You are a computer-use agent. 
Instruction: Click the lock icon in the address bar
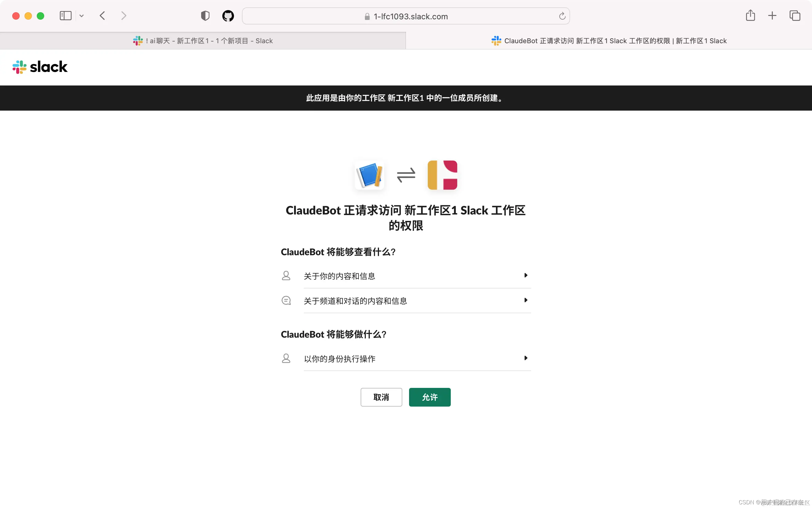click(367, 17)
